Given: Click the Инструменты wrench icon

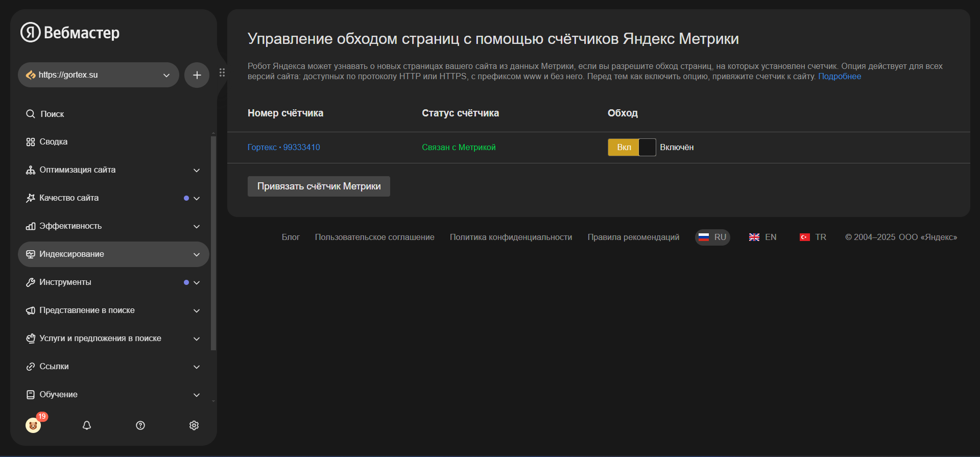Looking at the screenshot, I should coord(31,282).
